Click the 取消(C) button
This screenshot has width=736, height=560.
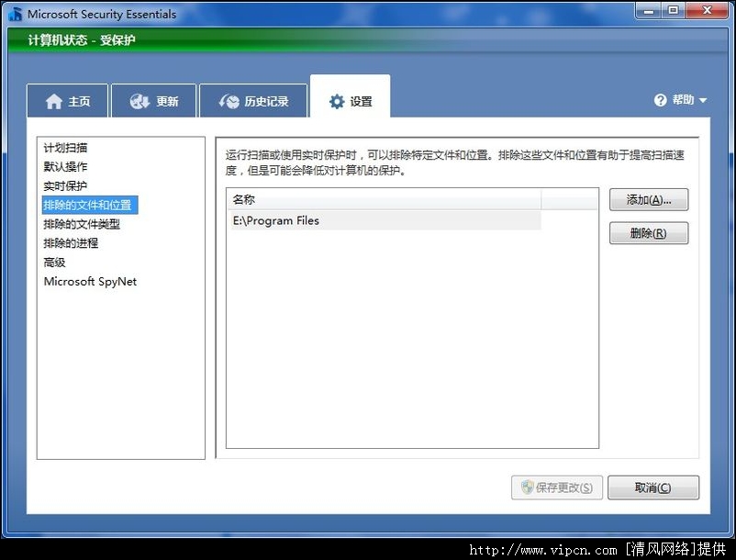coord(652,487)
